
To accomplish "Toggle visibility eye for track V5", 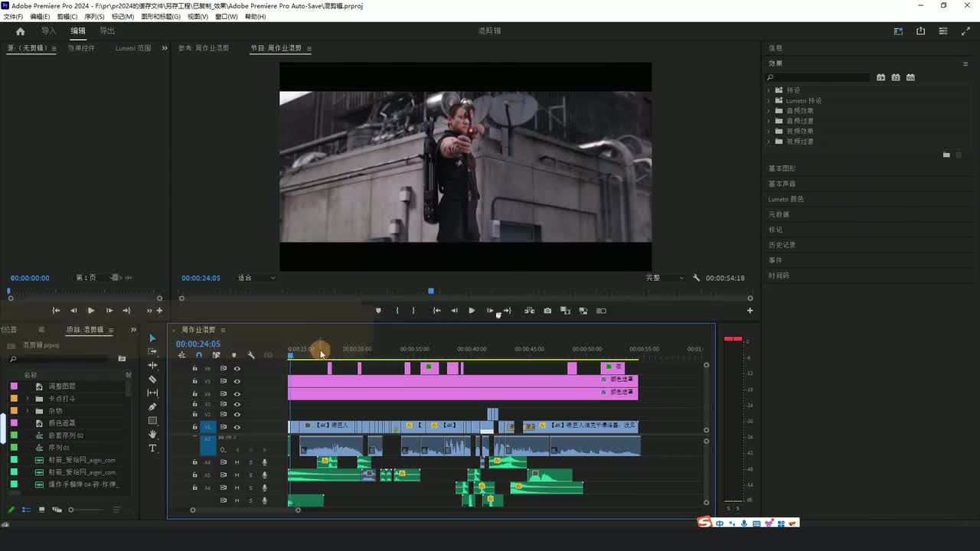I will coord(237,381).
